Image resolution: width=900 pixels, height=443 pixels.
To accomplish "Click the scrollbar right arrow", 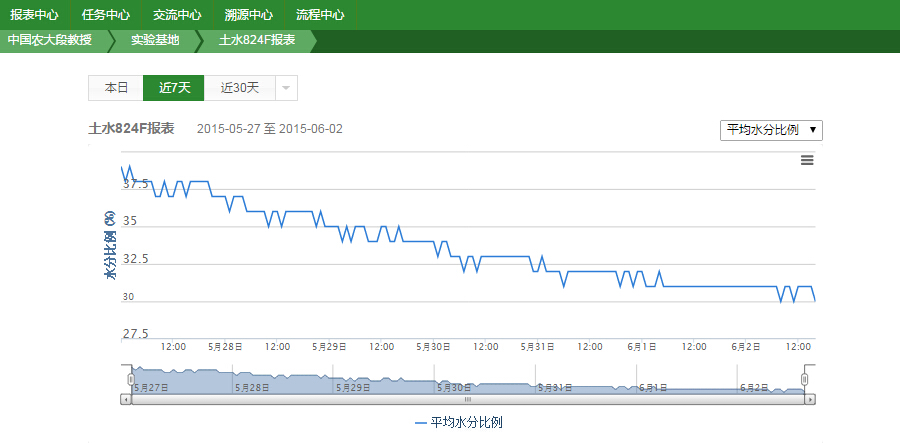I will point(811,399).
